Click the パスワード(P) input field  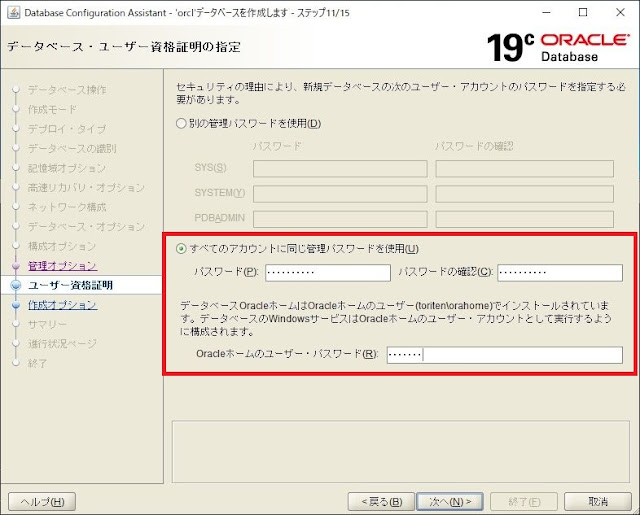[328, 273]
